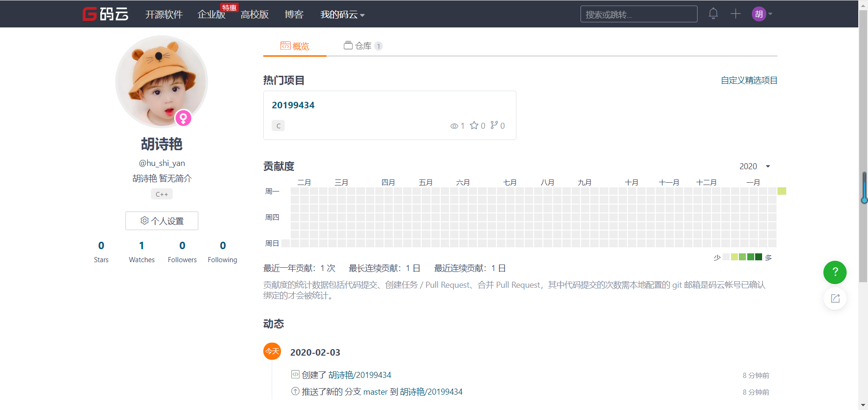The width and height of the screenshot is (868, 410).
Task: Expand the 我的码云 dropdown
Action: 342,14
